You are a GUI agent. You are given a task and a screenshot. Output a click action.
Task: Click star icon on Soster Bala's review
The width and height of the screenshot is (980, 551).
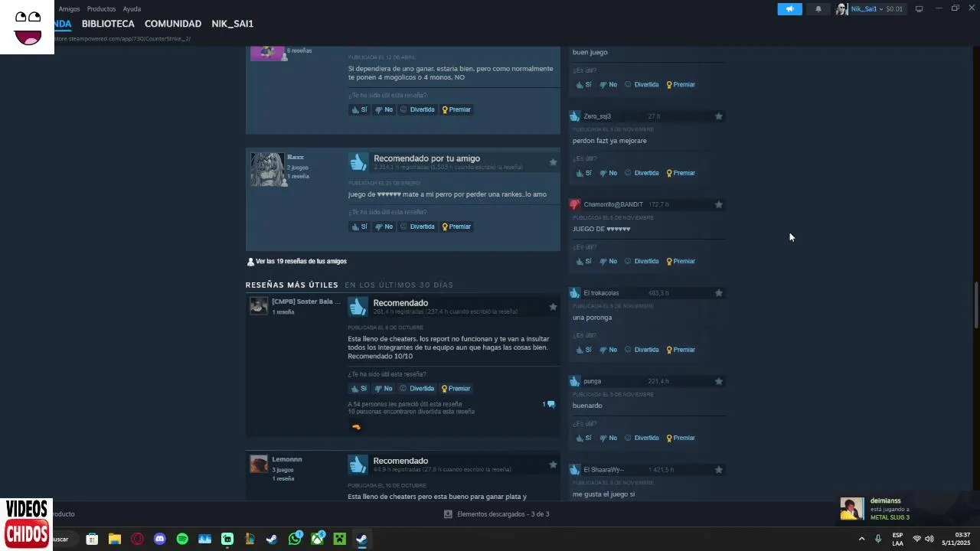pyautogui.click(x=553, y=307)
